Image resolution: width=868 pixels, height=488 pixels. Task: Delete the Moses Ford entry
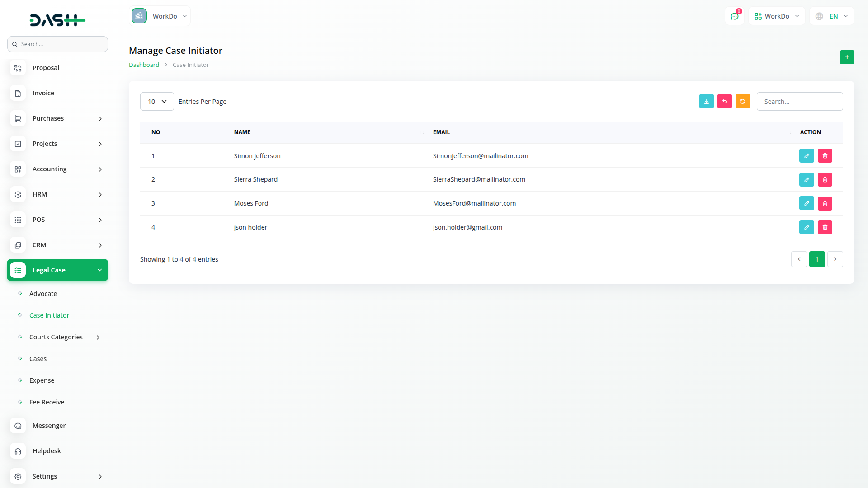(x=825, y=203)
